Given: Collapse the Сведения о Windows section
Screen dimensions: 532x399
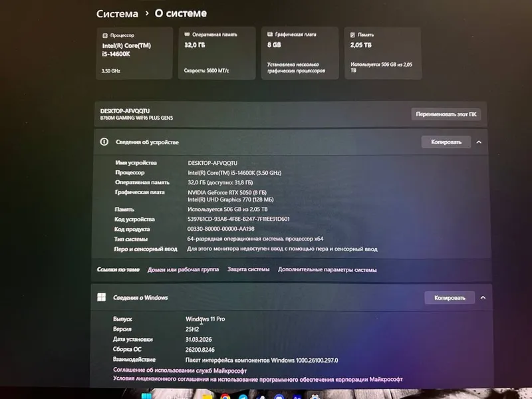Looking at the screenshot, I should [x=483, y=297].
